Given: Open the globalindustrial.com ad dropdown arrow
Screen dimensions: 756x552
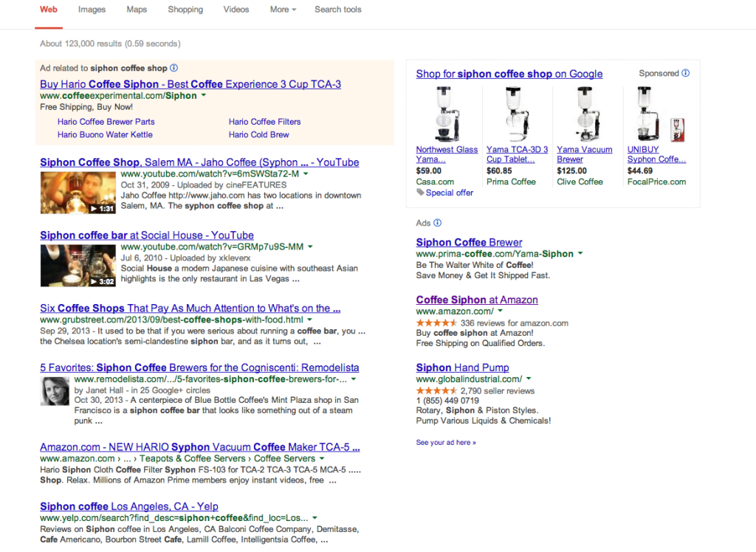Looking at the screenshot, I should (529, 379).
